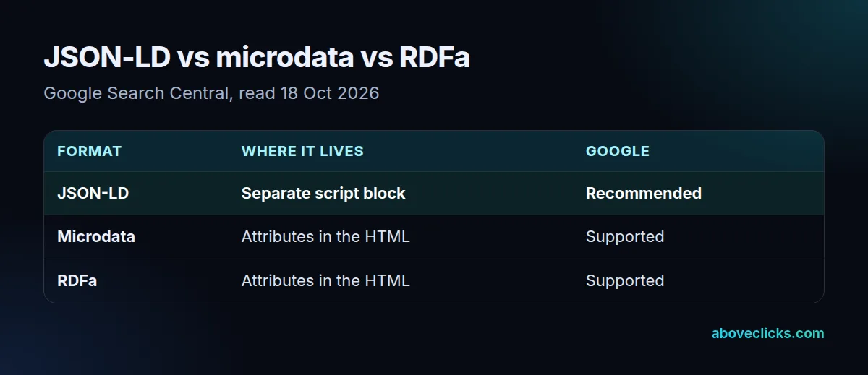
Task: Click the FORMAT column header
Action: (x=90, y=151)
